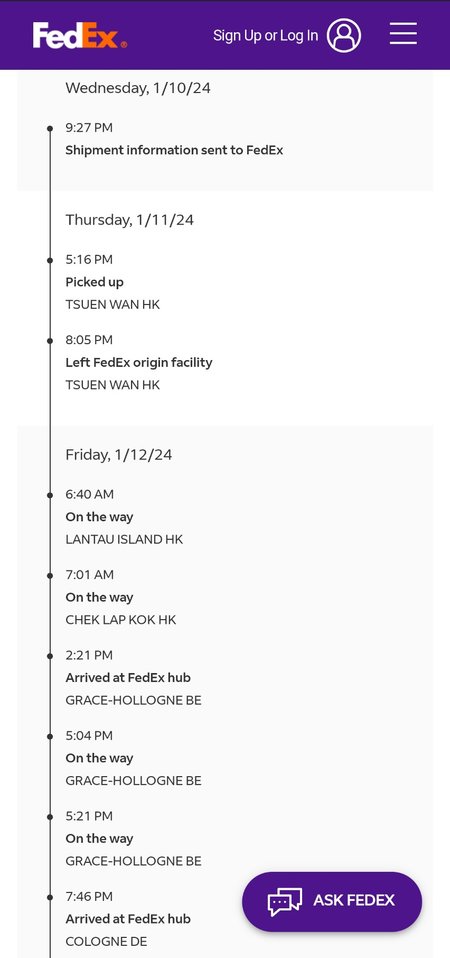
Task: Select the 7:01 AM timeline dot
Action: [50, 576]
